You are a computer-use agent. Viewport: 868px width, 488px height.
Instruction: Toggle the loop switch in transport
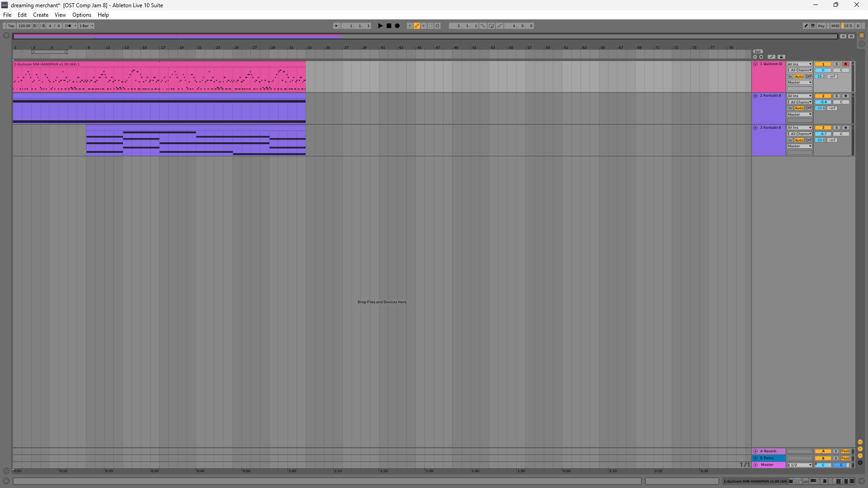tap(491, 26)
